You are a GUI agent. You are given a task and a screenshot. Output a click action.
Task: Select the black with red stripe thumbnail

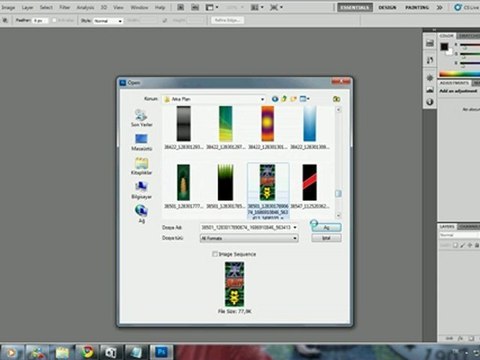310,182
